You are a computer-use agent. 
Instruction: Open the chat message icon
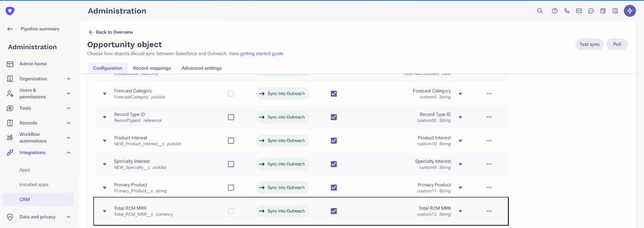coord(591,11)
